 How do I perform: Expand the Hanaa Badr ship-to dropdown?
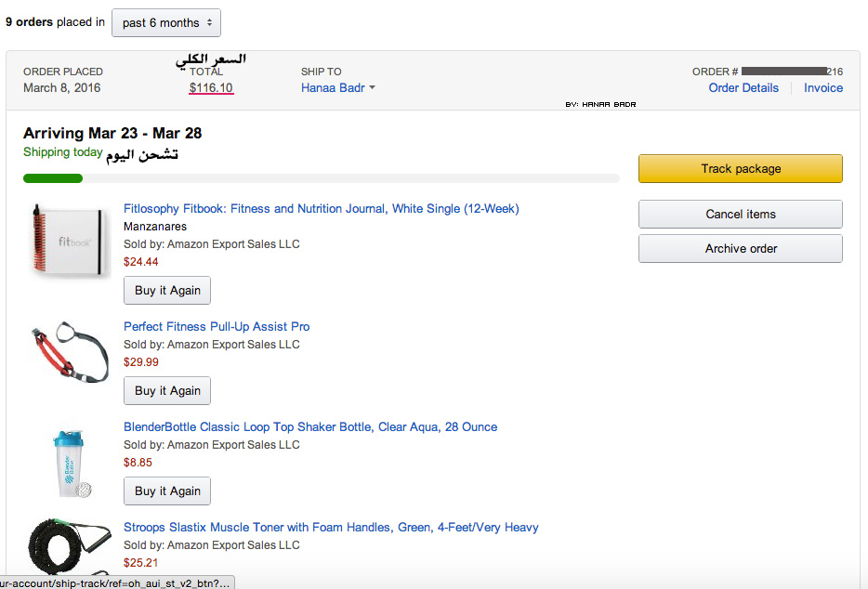(x=338, y=88)
